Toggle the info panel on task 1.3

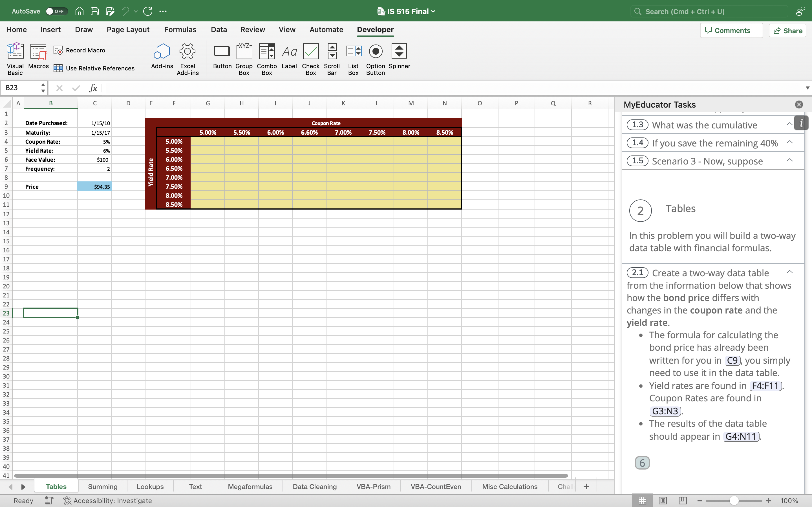801,123
